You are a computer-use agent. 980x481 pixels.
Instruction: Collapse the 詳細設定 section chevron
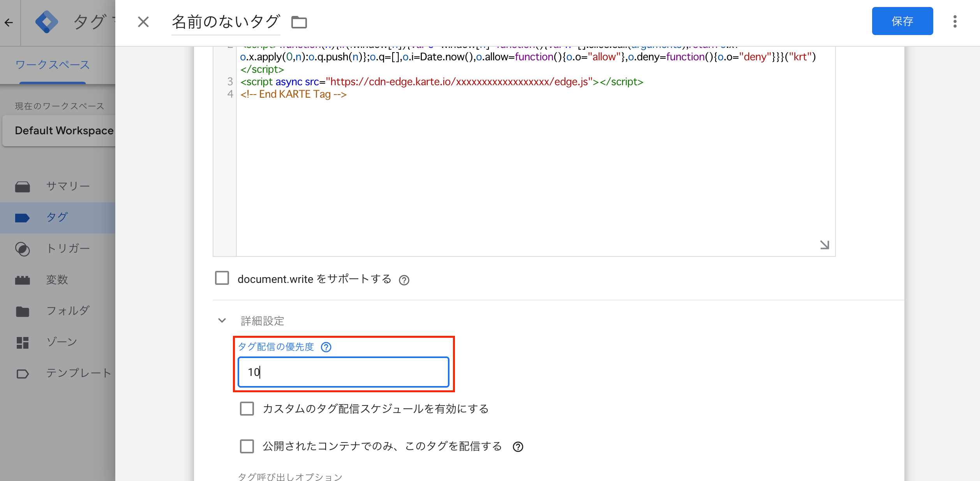(x=222, y=321)
